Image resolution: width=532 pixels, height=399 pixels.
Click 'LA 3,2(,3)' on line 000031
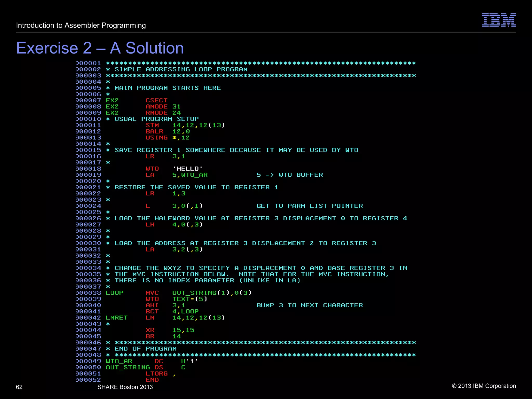click(174, 250)
